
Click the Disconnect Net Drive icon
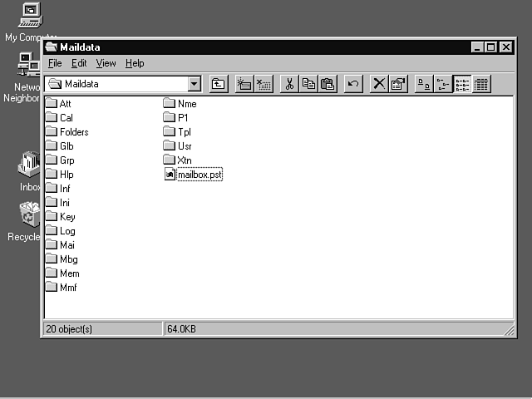(264, 84)
